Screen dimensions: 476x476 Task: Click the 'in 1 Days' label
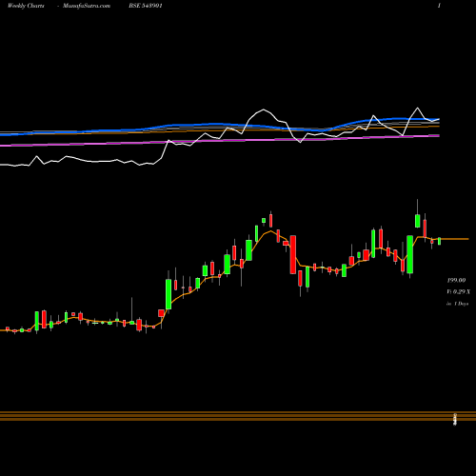[458, 304]
